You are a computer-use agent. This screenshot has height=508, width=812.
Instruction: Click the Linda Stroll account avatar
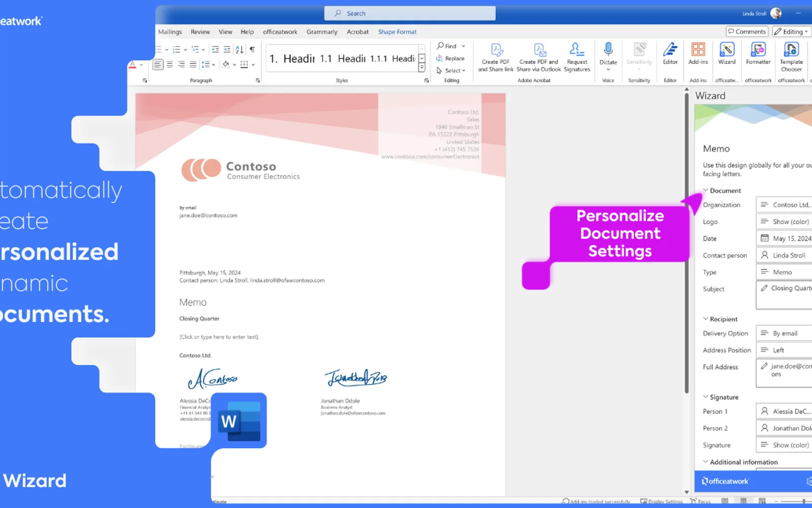775,13
